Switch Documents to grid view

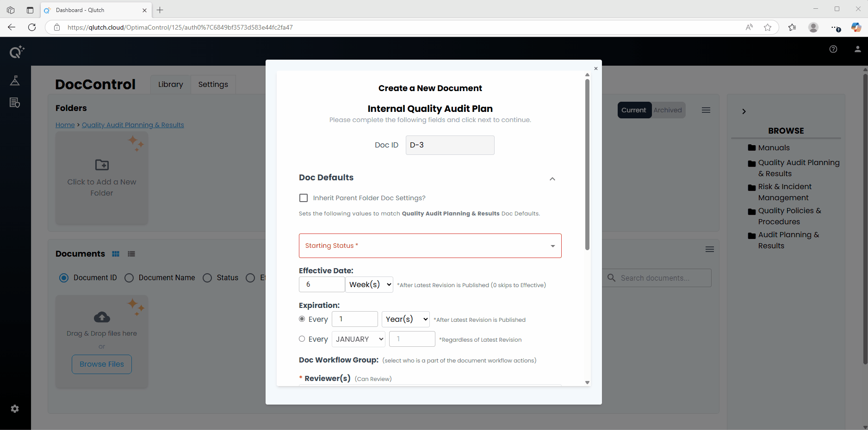point(116,254)
